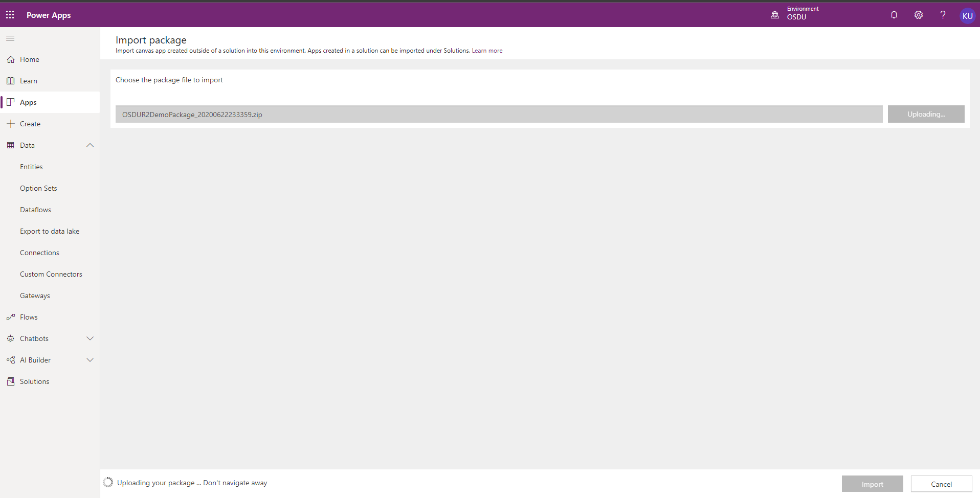Image resolution: width=980 pixels, height=498 pixels.
Task: Click the Home house icon
Action: click(x=11, y=60)
